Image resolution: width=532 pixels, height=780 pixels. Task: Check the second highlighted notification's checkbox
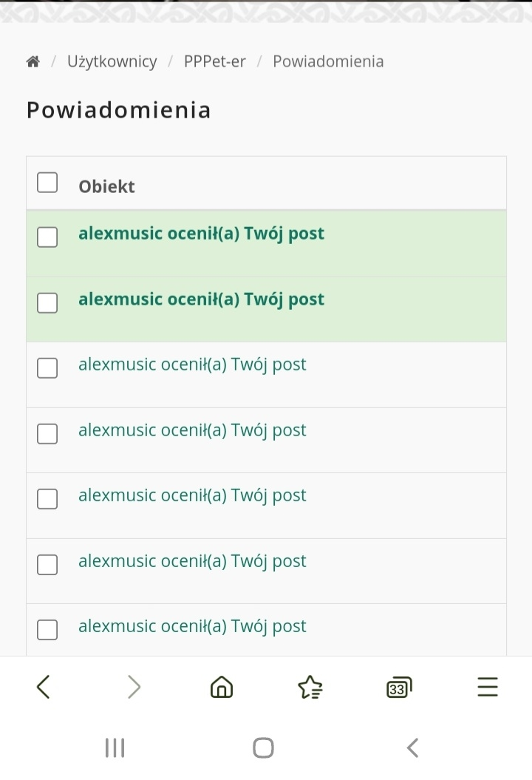click(47, 303)
